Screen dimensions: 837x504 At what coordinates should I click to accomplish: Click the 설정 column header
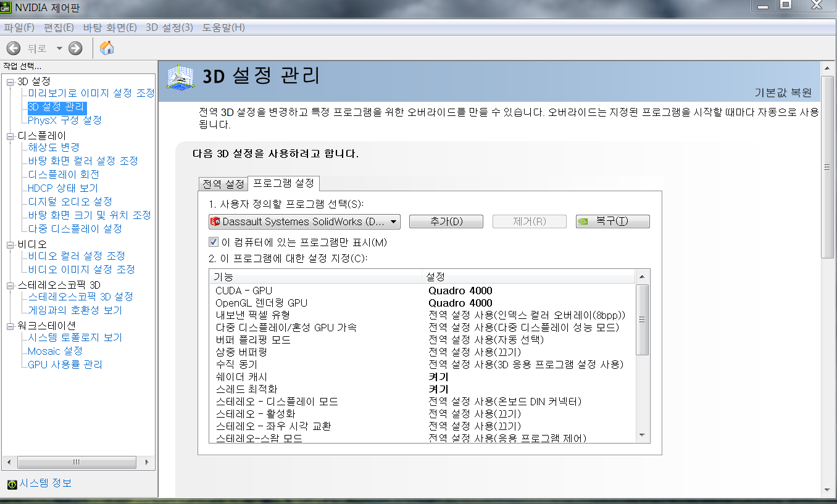click(528, 276)
